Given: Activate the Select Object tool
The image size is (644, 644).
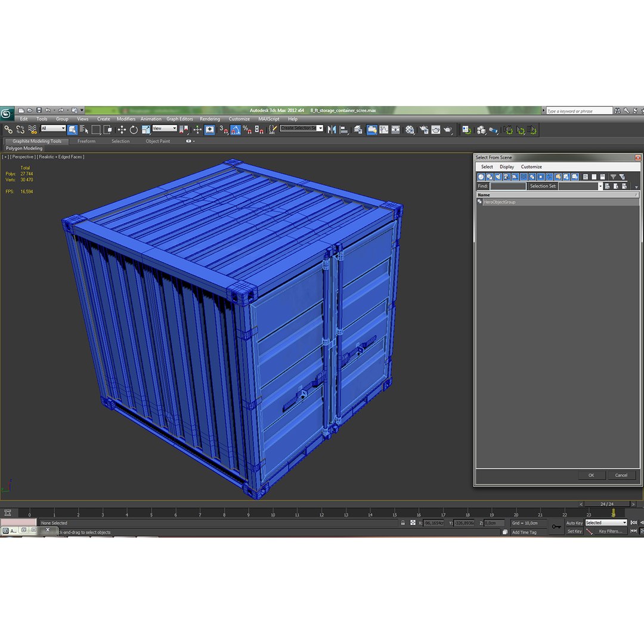Looking at the screenshot, I should pos(72,130).
